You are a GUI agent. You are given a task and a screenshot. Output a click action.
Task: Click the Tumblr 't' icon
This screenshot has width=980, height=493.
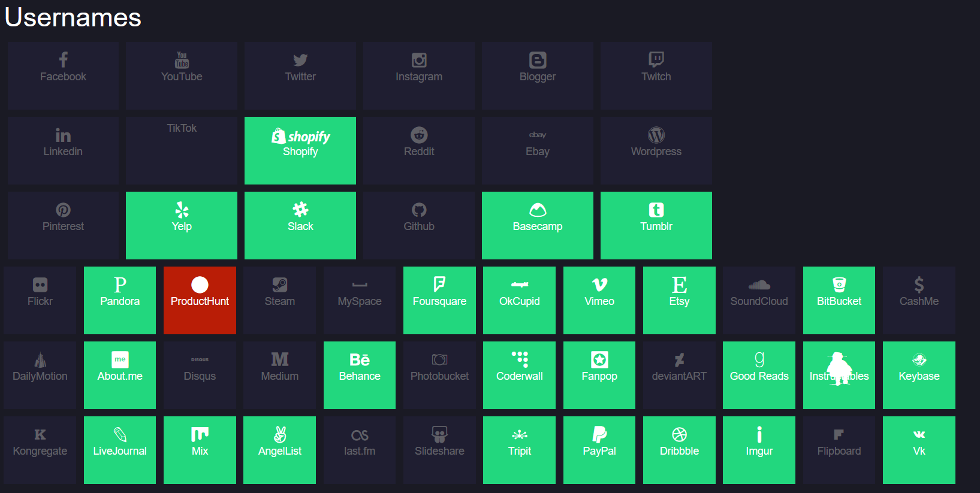656,210
